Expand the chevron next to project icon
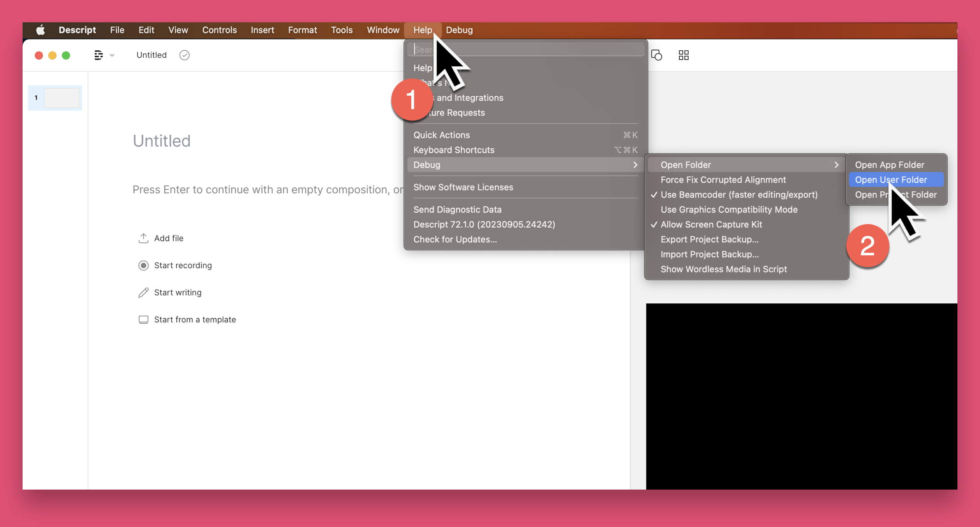This screenshot has height=527, width=980. tap(112, 55)
